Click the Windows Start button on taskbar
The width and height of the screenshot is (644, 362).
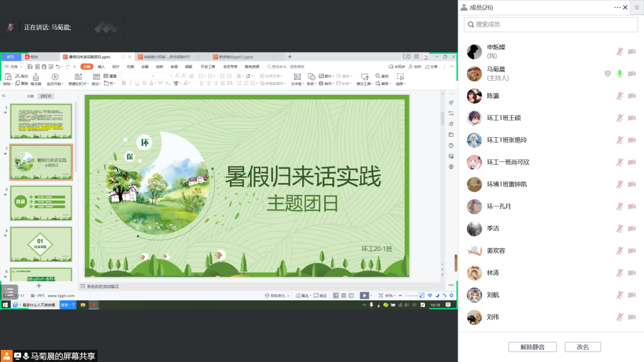[x=5, y=305]
